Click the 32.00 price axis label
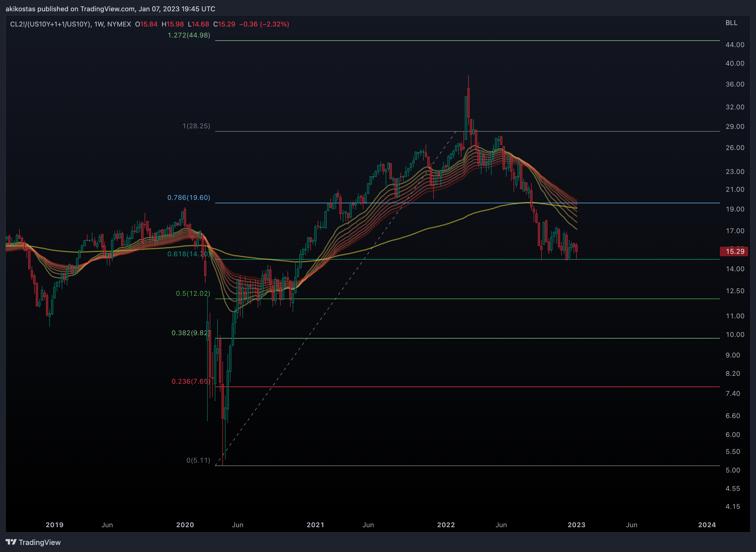Viewport: 756px width, 552px height. (x=735, y=107)
